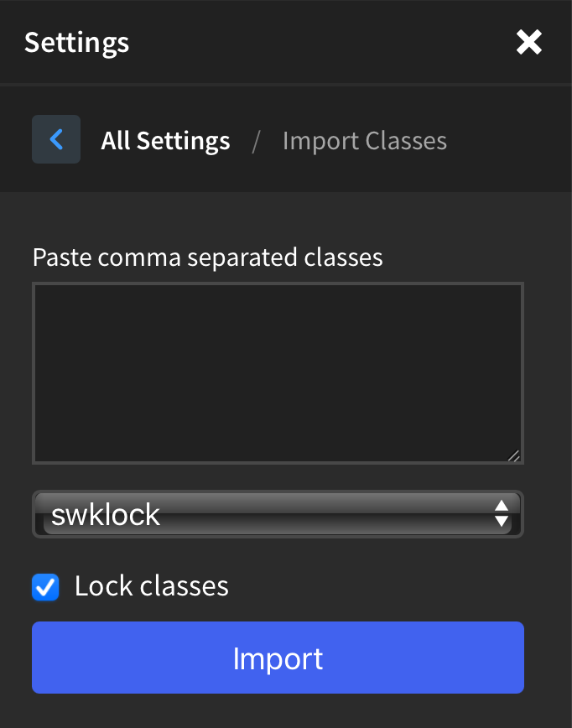Image resolution: width=572 pixels, height=728 pixels.
Task: Click the up arrow of the swklock combo box
Action: click(x=501, y=506)
